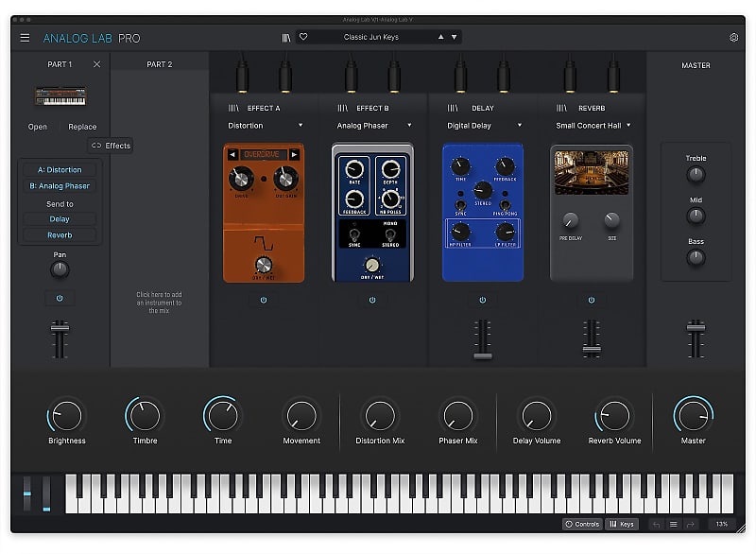Click the instrument thumbnail in Part 1
Screen dimensions: 756x554
pos(60,95)
